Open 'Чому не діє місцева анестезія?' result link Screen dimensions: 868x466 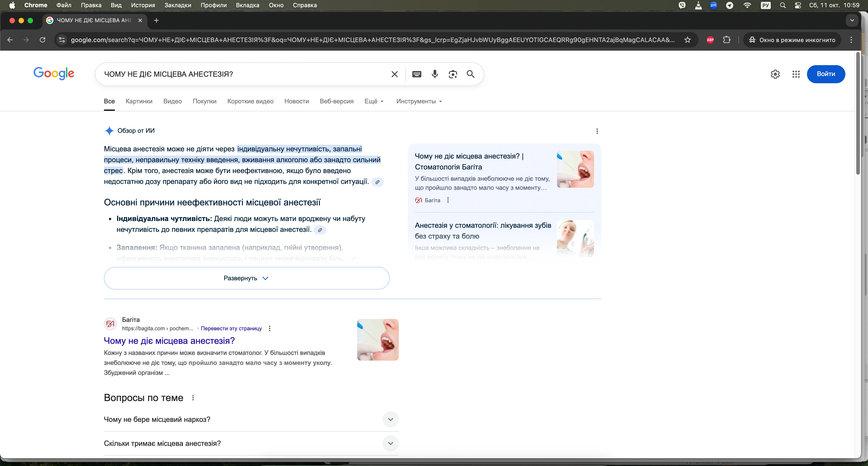tap(169, 341)
